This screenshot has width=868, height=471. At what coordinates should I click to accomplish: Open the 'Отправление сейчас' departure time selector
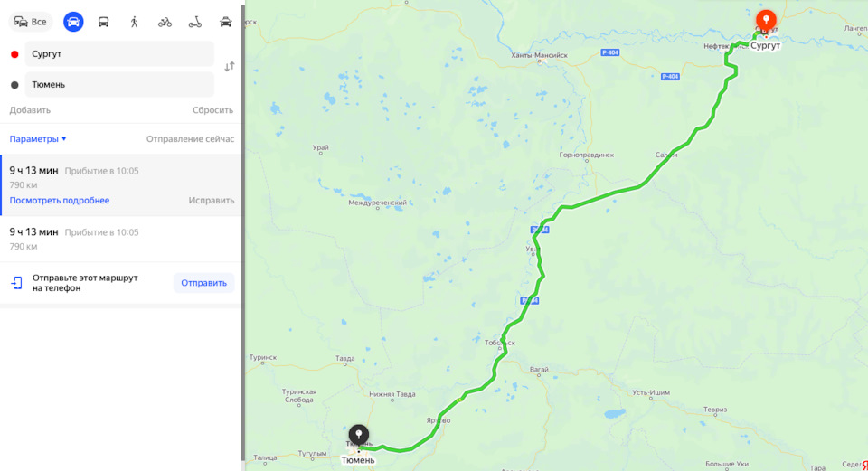(x=190, y=139)
